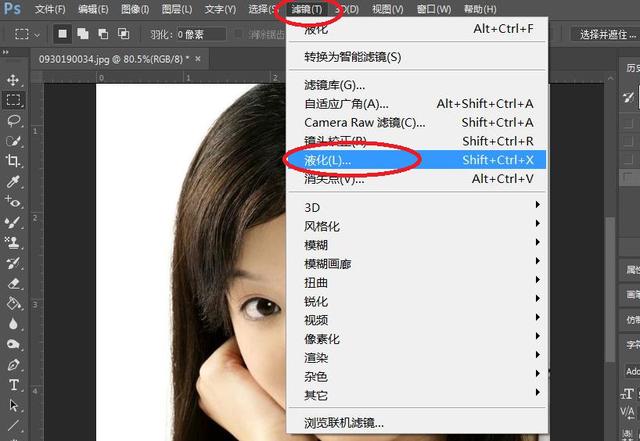Open the 图像(I) menu
The width and height of the screenshot is (640, 441).
point(136,9)
